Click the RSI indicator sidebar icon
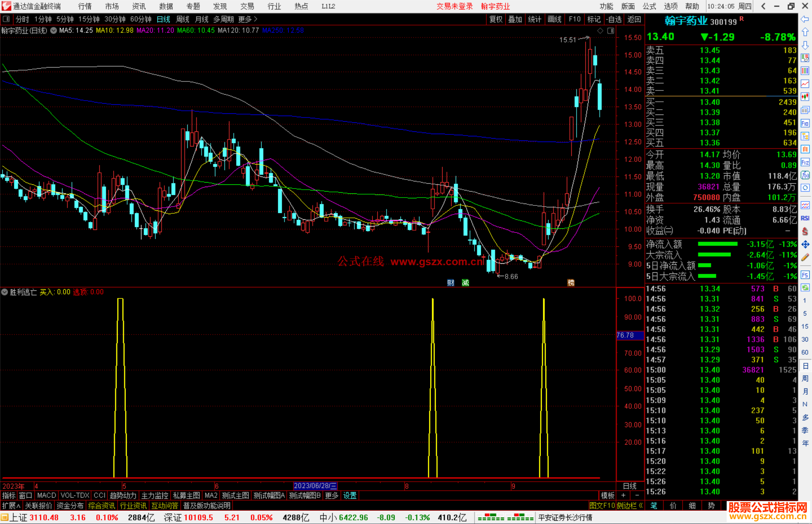 click(805, 218)
